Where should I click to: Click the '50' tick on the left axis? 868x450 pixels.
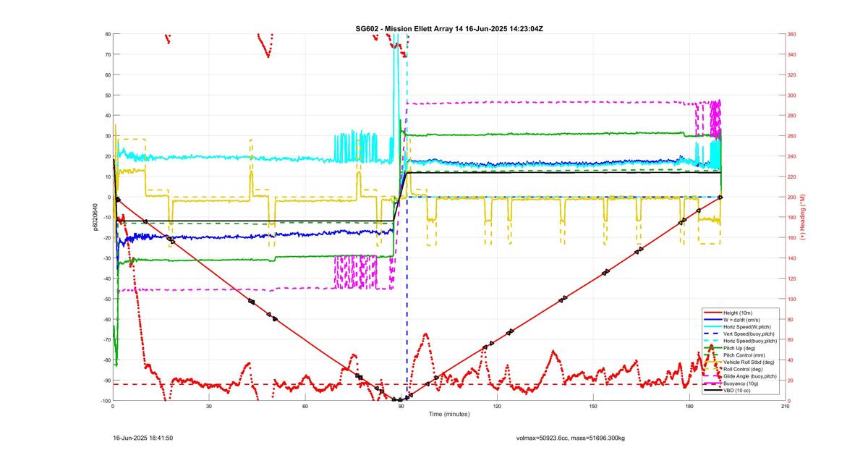(107, 95)
